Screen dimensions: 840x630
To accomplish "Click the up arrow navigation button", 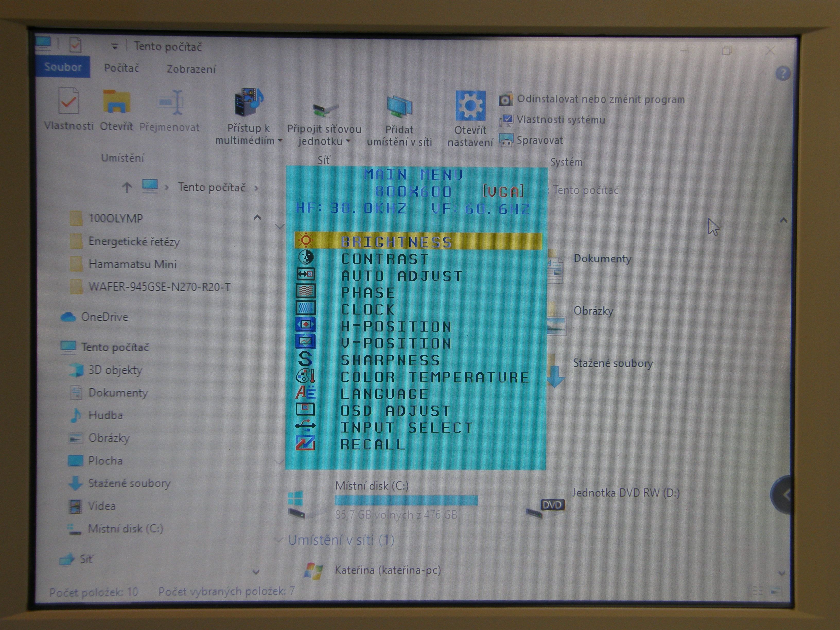I will pos(127,187).
